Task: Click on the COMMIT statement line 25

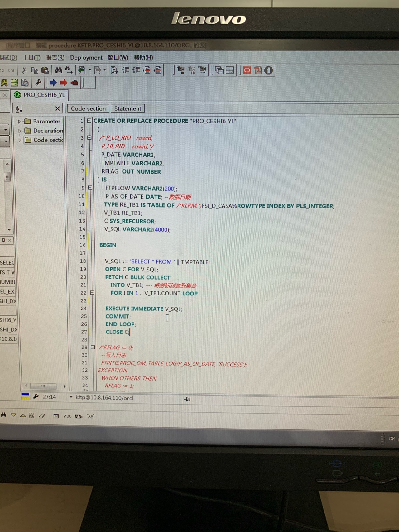Action: pos(118,316)
